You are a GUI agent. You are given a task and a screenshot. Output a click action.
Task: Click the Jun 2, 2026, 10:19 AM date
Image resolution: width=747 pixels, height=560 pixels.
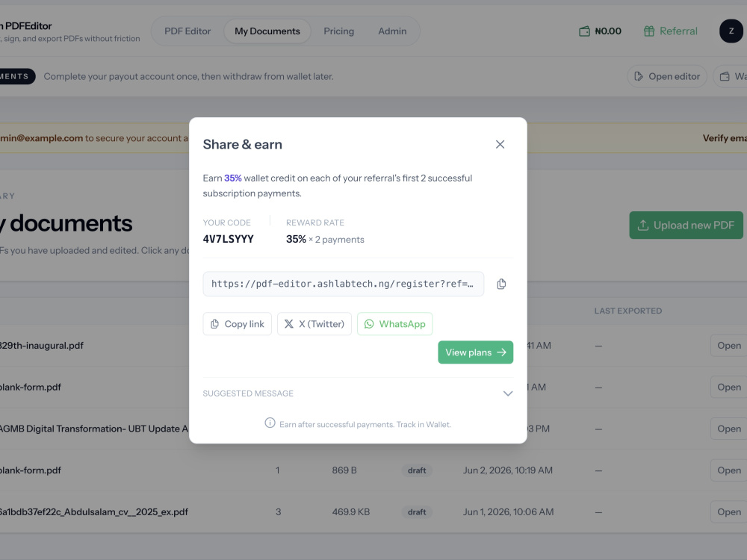(x=508, y=470)
